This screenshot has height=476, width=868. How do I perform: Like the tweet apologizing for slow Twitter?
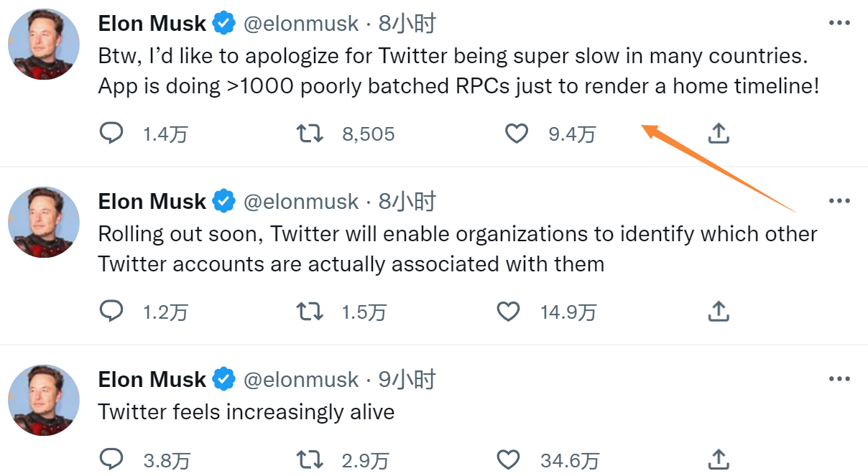(517, 134)
